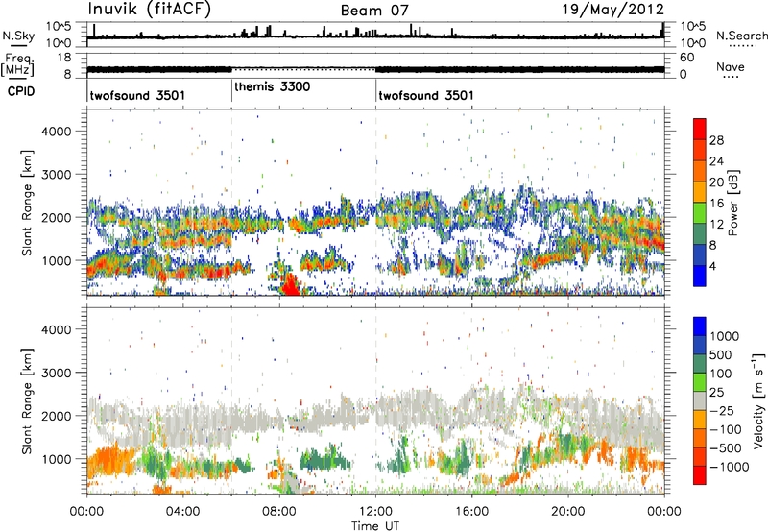The image size is (768, 532).
Task: Click the 'themis 3300' CPID label
Action: click(273, 87)
